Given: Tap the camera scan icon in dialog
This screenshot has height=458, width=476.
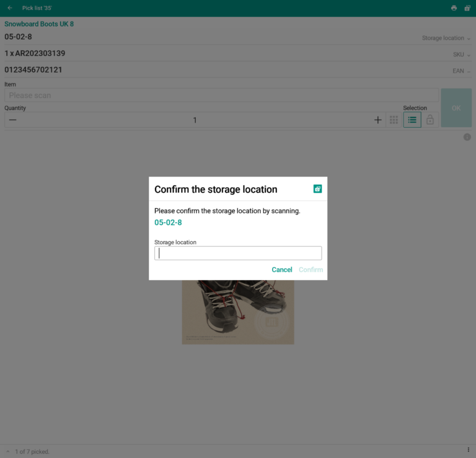Looking at the screenshot, I should 317,189.
